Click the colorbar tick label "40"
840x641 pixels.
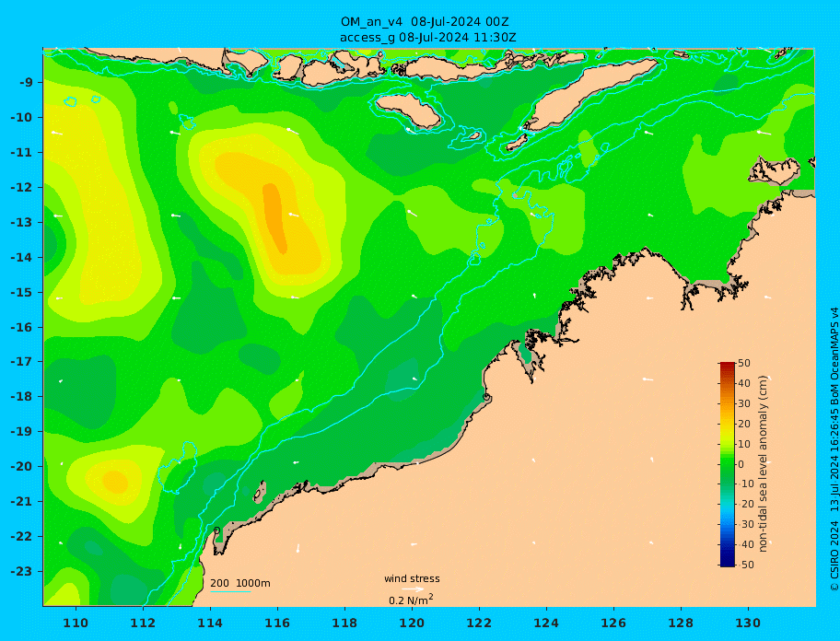[744, 383]
